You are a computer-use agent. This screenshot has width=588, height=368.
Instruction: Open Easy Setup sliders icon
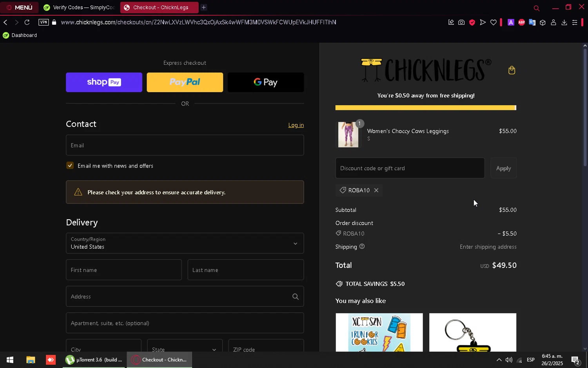[x=575, y=22]
